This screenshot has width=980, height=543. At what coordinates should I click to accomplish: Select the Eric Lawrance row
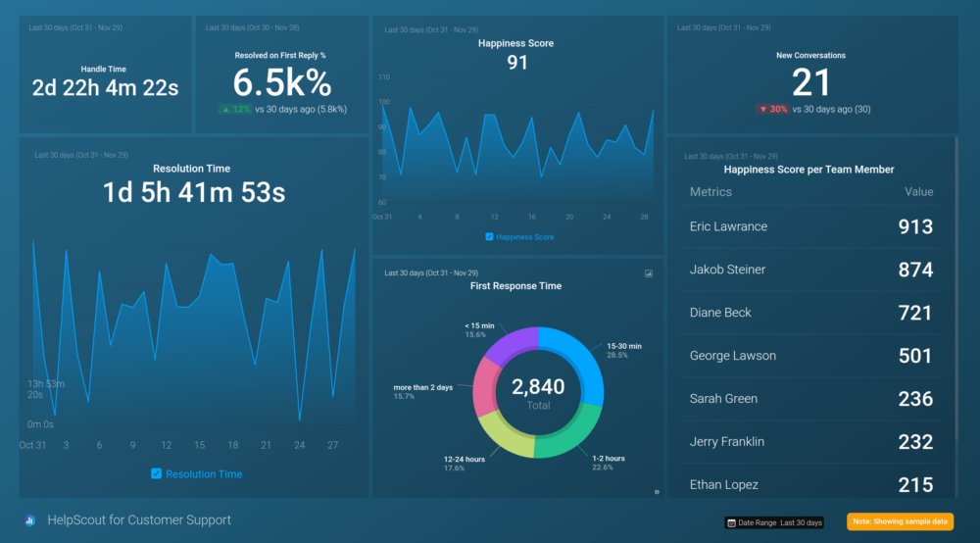pos(811,226)
